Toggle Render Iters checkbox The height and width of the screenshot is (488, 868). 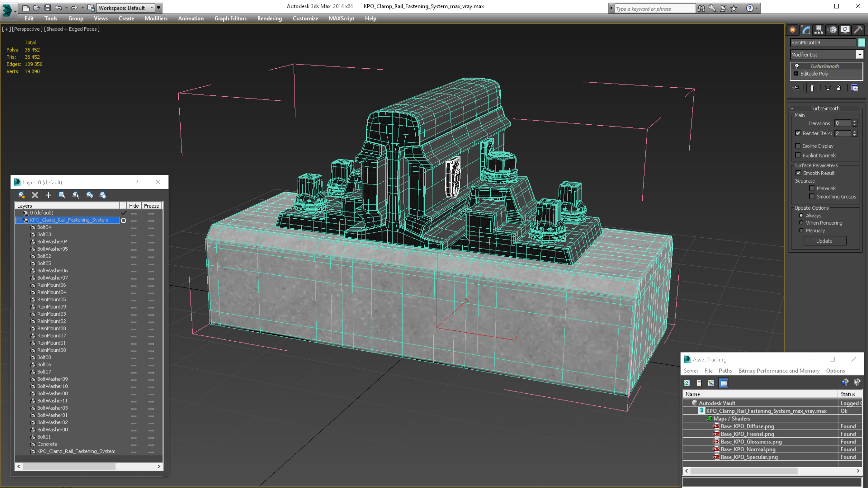point(797,133)
